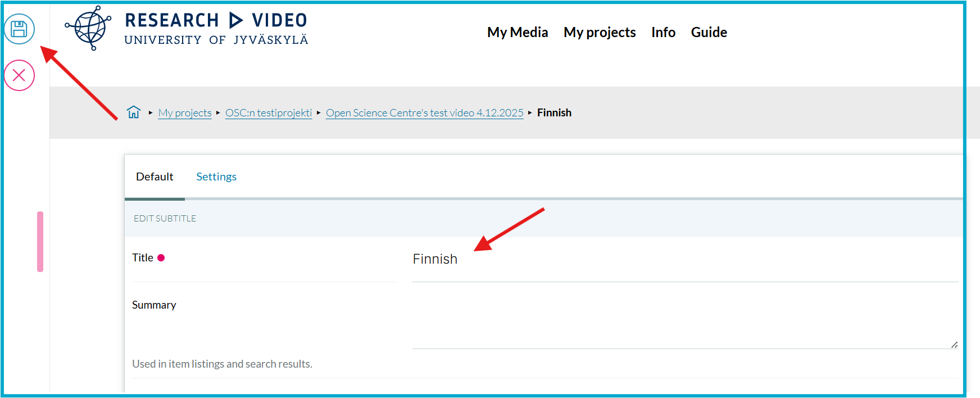
Task: Open My Media in the top navigation
Action: tap(517, 33)
